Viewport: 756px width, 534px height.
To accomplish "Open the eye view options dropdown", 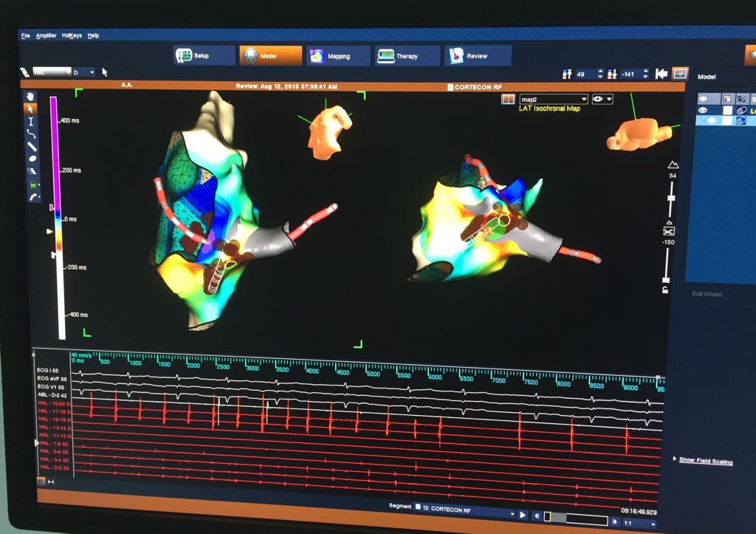I will point(602,99).
